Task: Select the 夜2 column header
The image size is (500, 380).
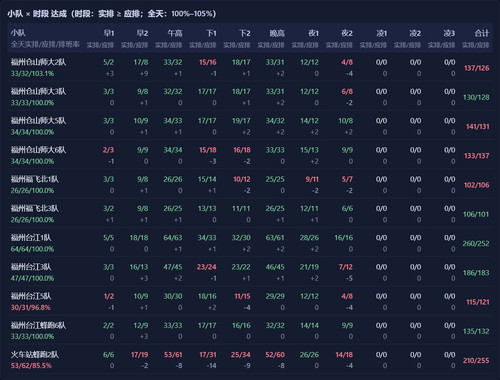Action: pos(347,33)
